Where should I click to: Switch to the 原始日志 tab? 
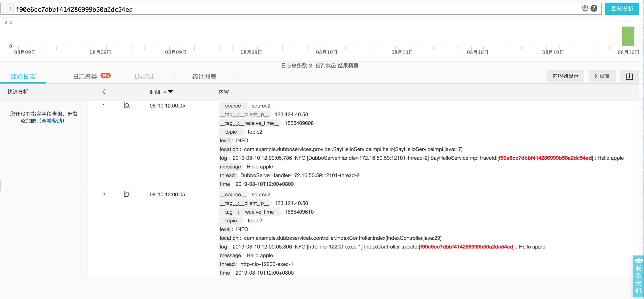(x=23, y=76)
